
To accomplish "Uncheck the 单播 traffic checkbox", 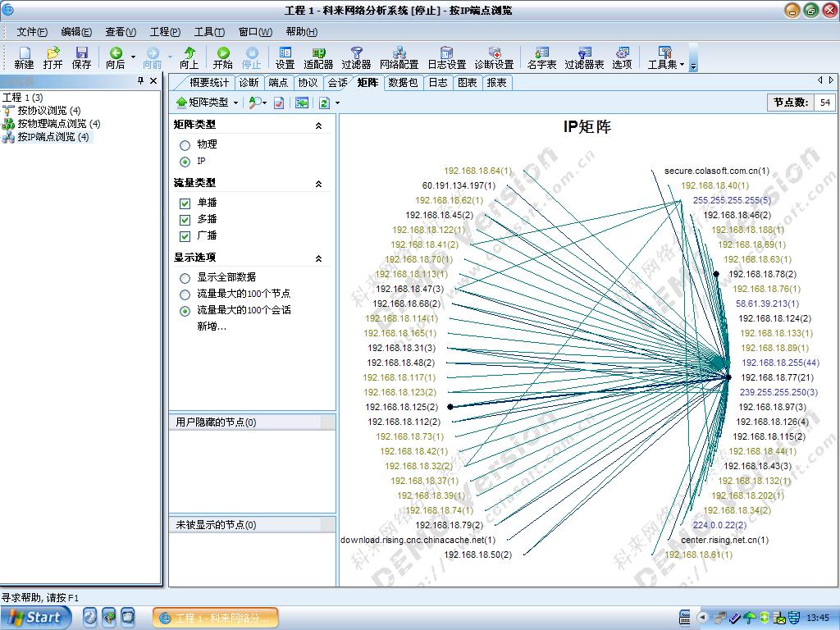I will tap(185, 203).
